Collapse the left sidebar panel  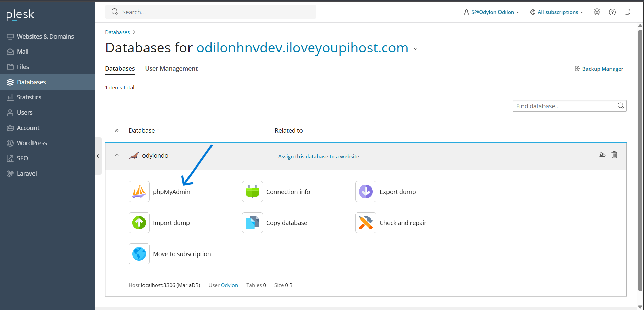point(98,156)
